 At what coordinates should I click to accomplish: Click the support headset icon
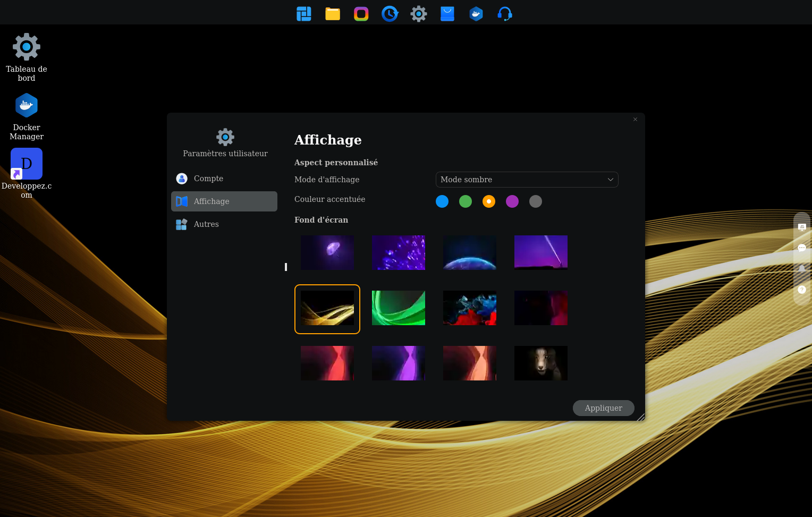coord(505,14)
